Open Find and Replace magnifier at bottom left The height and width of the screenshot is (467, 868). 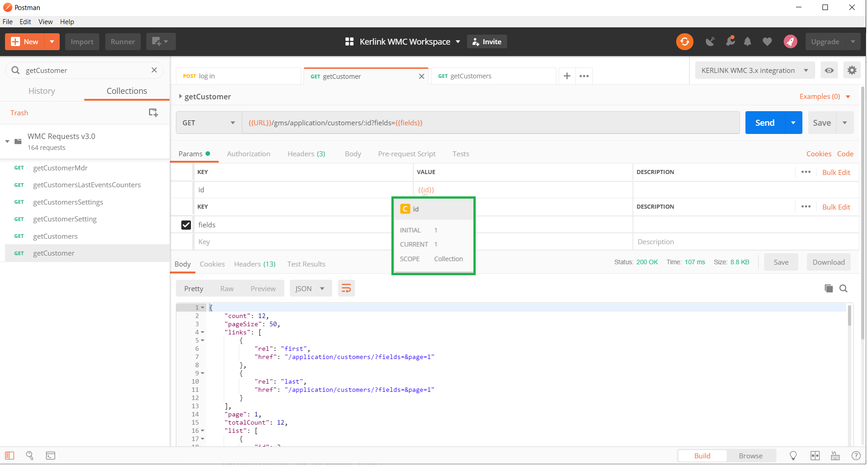30,456
